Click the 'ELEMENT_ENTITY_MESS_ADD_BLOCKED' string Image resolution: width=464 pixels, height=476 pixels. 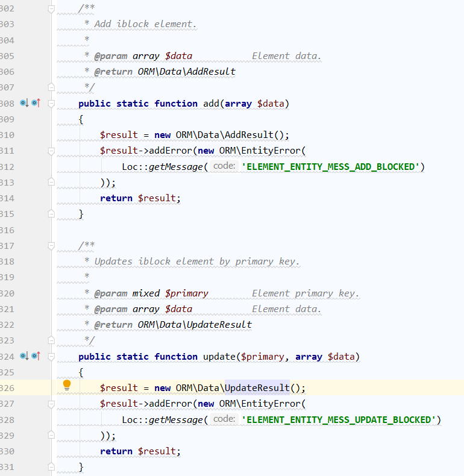(x=330, y=167)
